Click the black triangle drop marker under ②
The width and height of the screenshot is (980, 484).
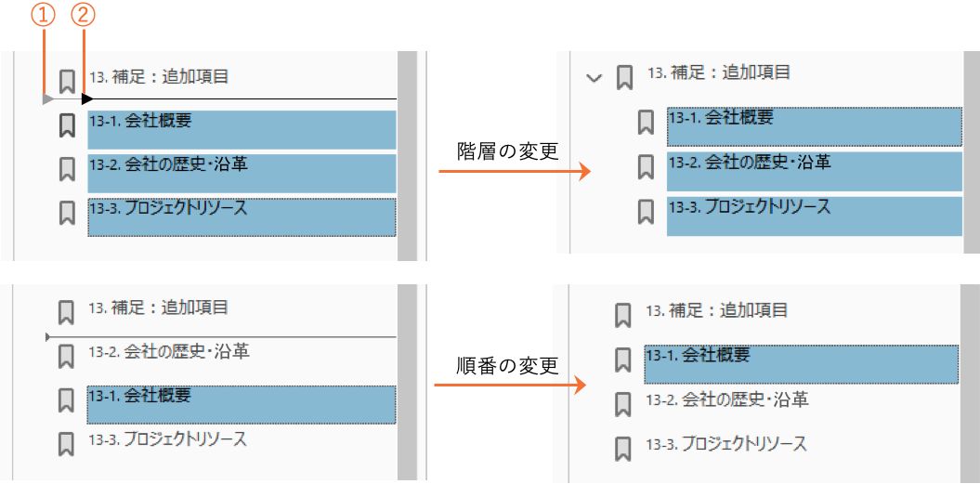85,98
